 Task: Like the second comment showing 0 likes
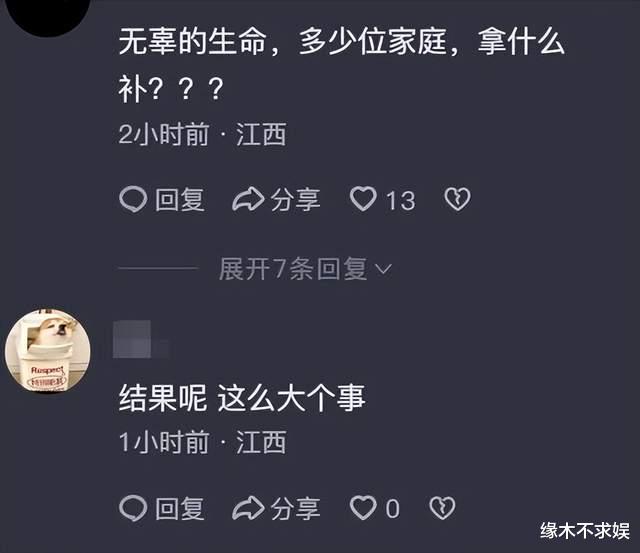tap(363, 508)
